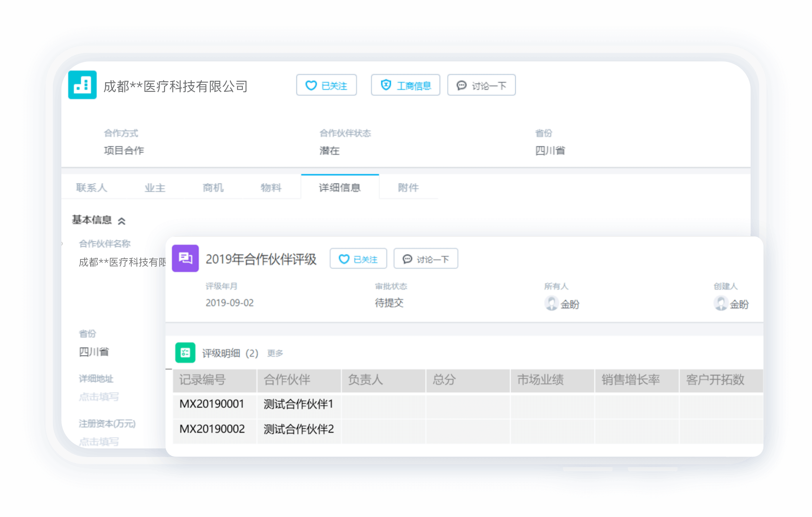Click the 记录编号 column header

[214, 380]
